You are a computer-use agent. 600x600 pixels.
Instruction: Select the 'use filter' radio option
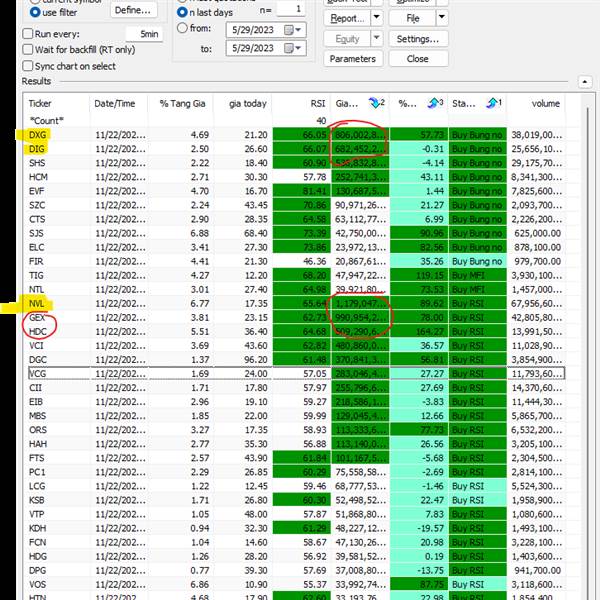35,12
